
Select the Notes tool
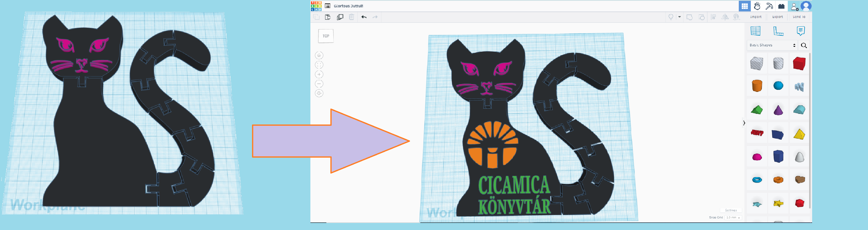[x=801, y=31]
